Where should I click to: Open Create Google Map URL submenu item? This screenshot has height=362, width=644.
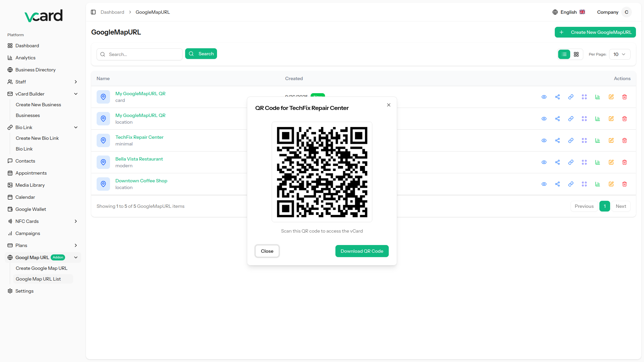[42, 268]
